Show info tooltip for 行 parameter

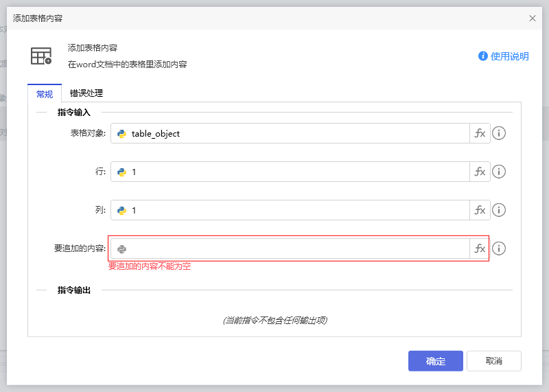[499, 172]
